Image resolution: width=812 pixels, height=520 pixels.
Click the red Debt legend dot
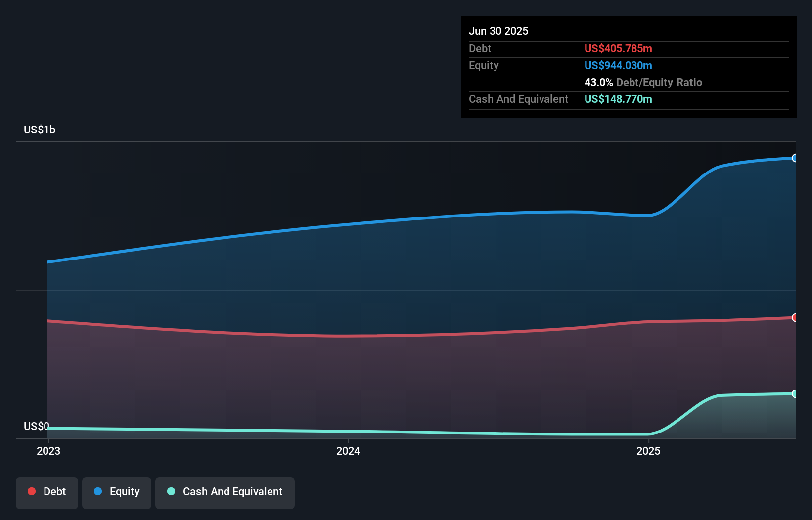point(31,491)
